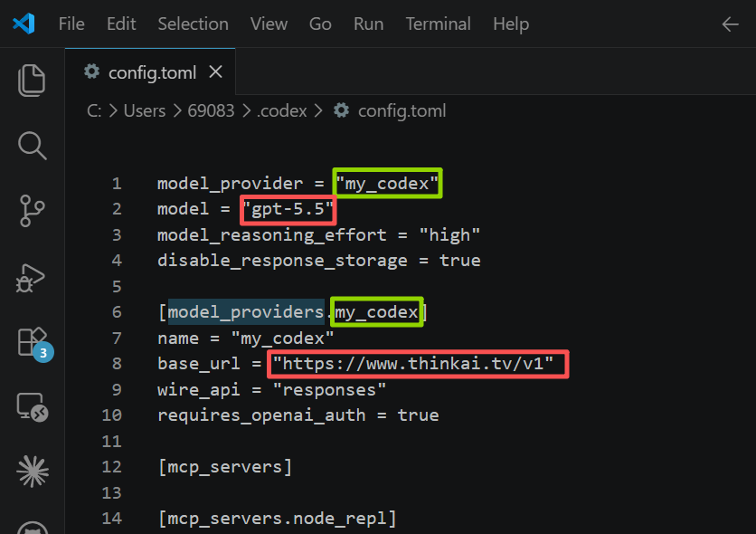Click the VS Code logo icon
This screenshot has width=756, height=534.
click(24, 24)
